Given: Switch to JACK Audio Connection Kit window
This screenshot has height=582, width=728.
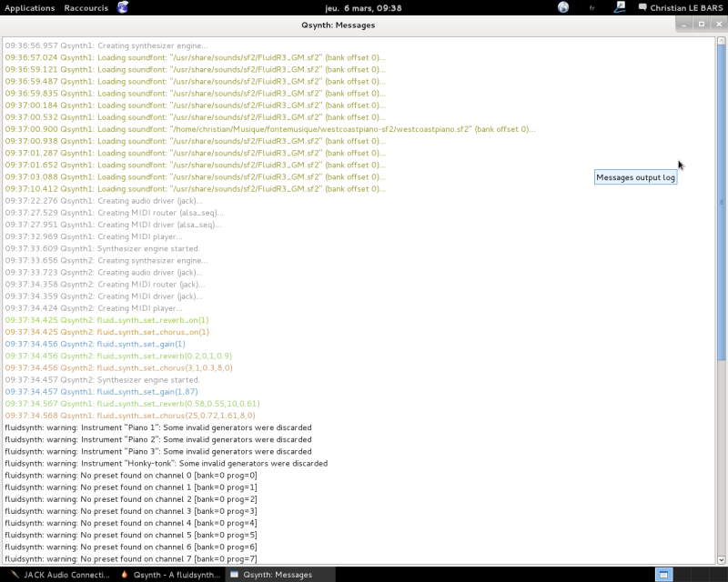Looking at the screenshot, I should (x=60, y=575).
